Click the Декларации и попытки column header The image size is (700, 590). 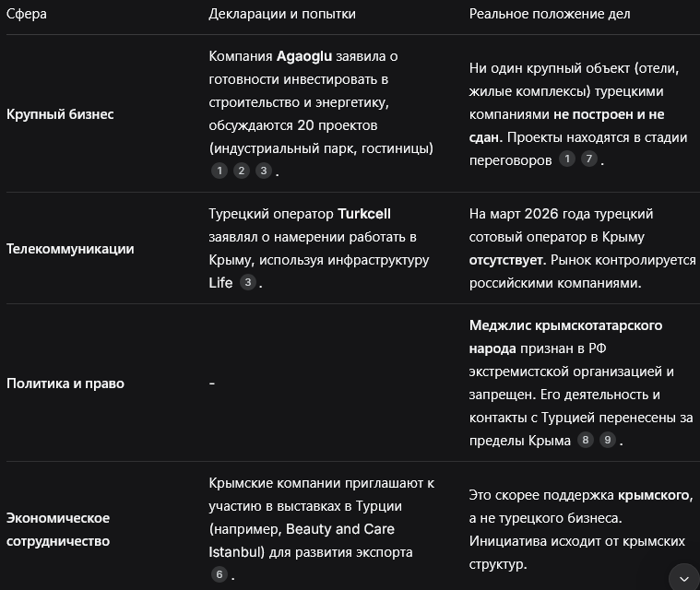282,14
